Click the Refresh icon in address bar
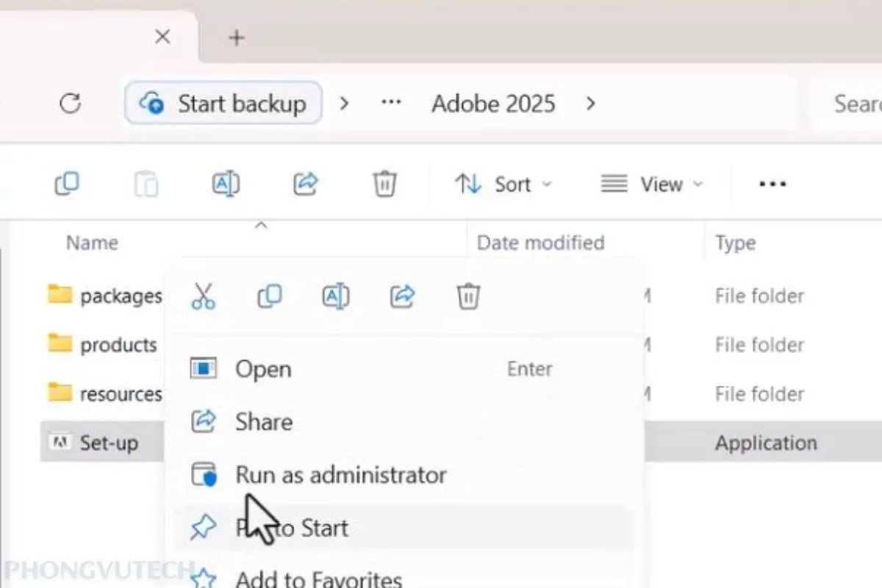 click(x=70, y=104)
